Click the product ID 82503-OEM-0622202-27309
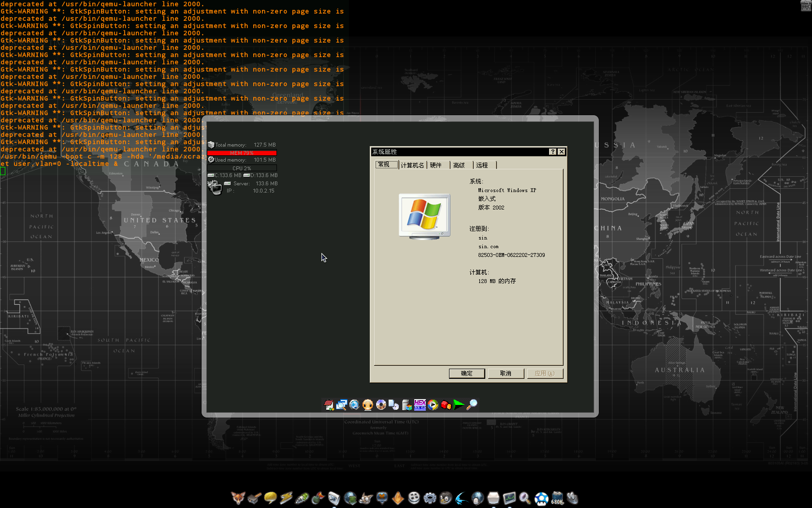Screen dimensions: 812x508 click(x=511, y=255)
